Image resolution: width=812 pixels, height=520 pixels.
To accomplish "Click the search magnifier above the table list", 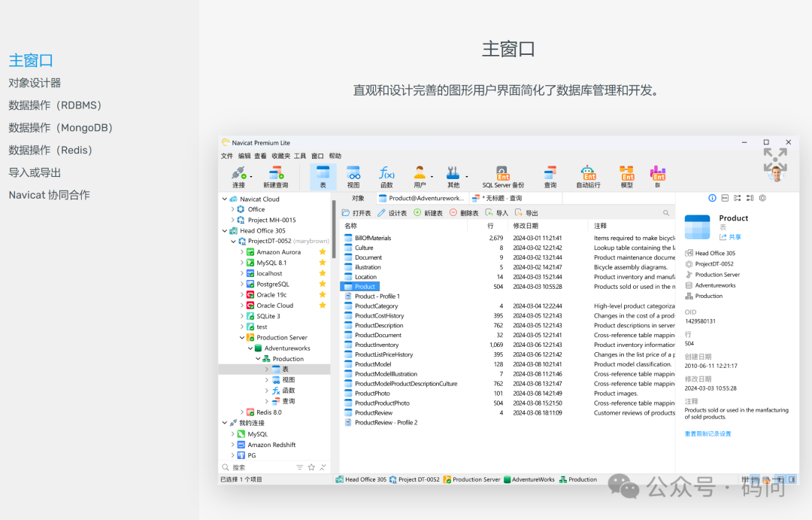I will click(x=666, y=213).
